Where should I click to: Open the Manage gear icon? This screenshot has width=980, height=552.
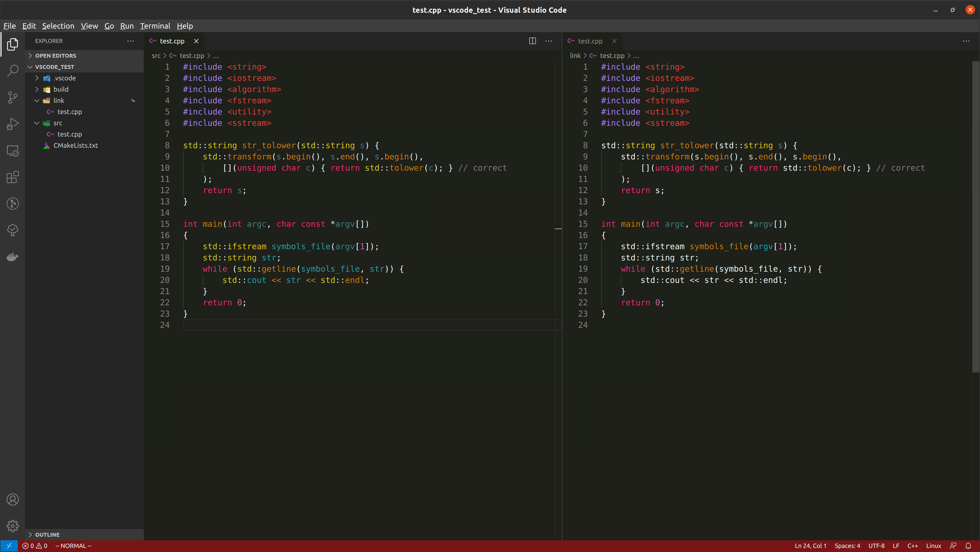point(12,526)
